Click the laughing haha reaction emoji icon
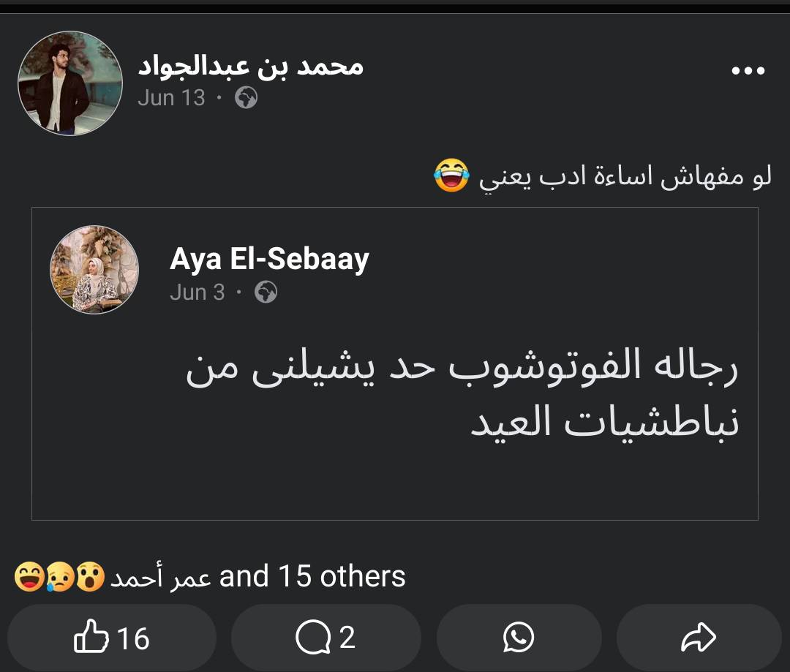The width and height of the screenshot is (790, 672). [x=29, y=577]
